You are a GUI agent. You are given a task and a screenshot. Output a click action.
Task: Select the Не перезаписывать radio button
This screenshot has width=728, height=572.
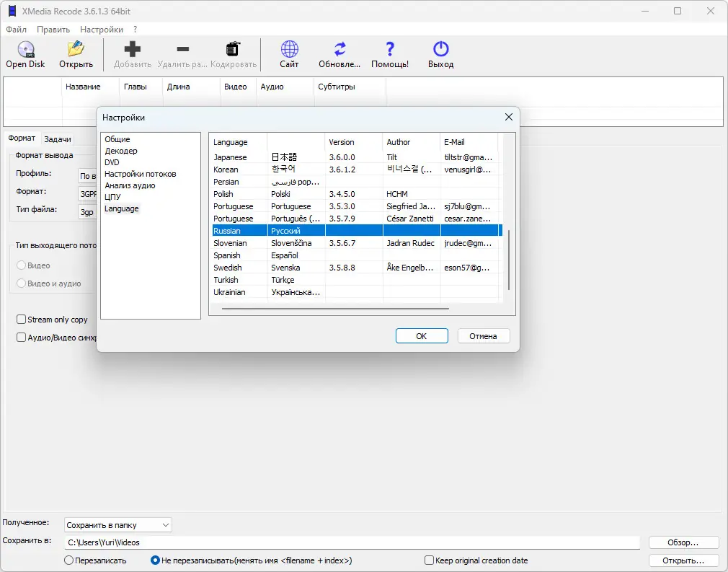tap(155, 560)
